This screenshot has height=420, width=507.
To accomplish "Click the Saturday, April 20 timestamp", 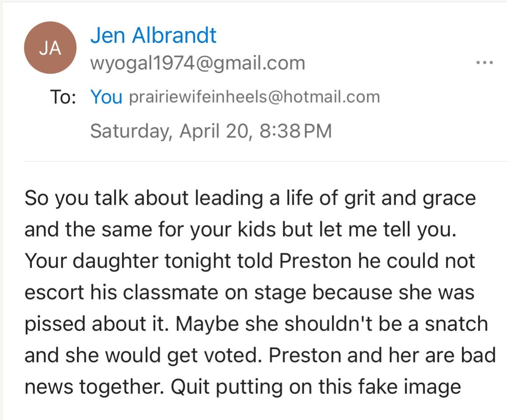I will click(211, 131).
